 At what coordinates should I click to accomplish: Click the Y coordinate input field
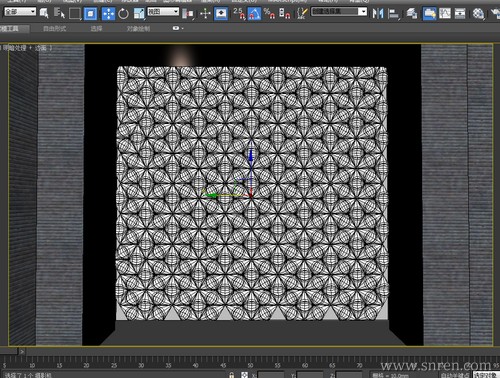pyautogui.click(x=310, y=375)
